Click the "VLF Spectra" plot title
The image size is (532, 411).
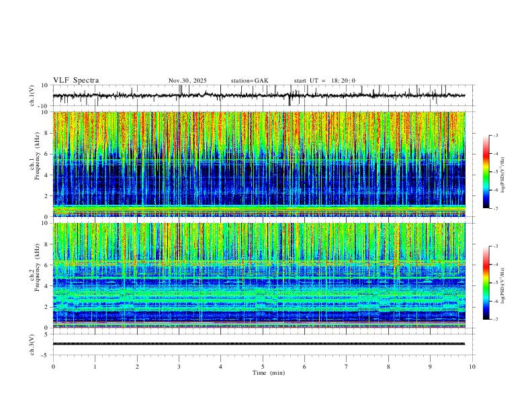(76, 81)
